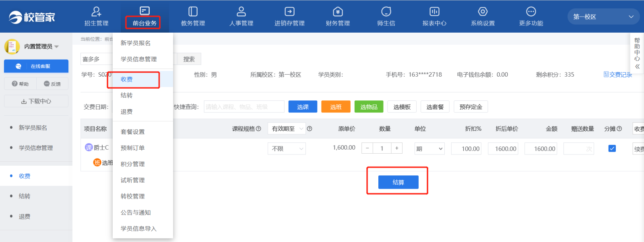Viewport: 644px width, 242px height.
Task: Click the blue 选课 button
Action: (303, 107)
